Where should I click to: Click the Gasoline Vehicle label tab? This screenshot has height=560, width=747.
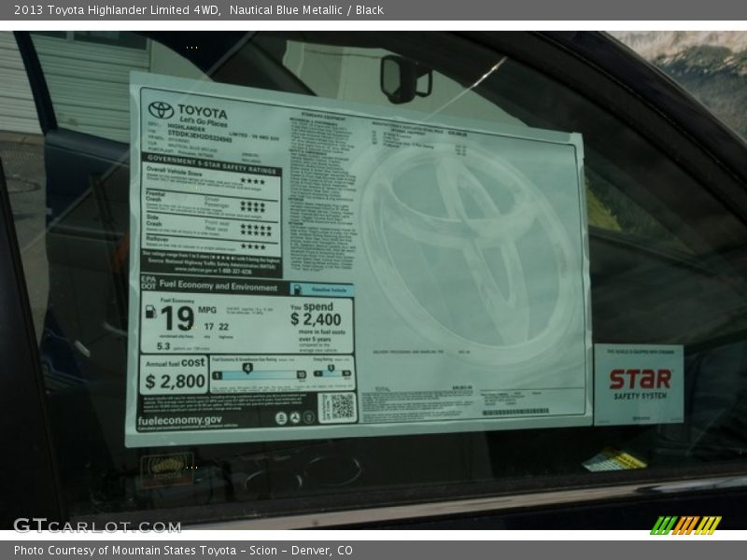click(x=321, y=289)
